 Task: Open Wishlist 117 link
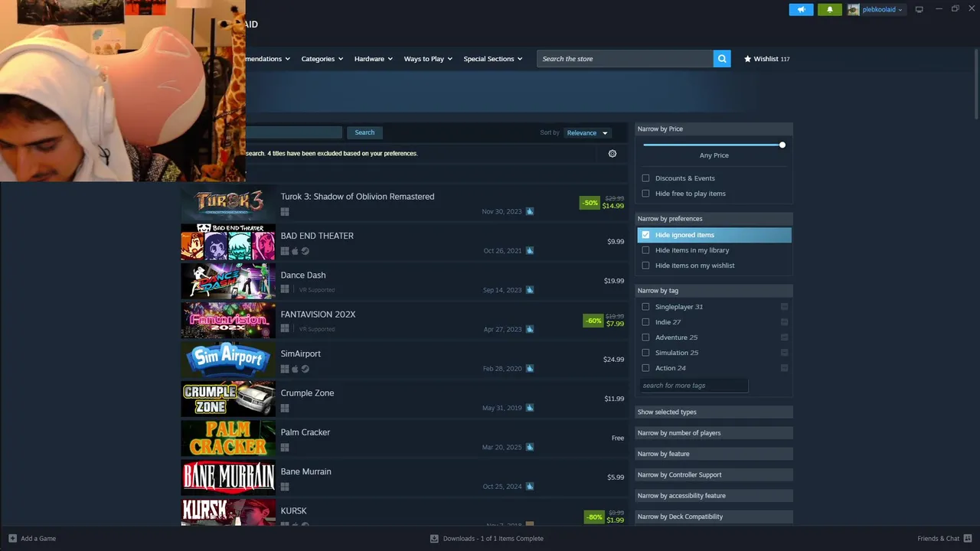click(x=766, y=59)
